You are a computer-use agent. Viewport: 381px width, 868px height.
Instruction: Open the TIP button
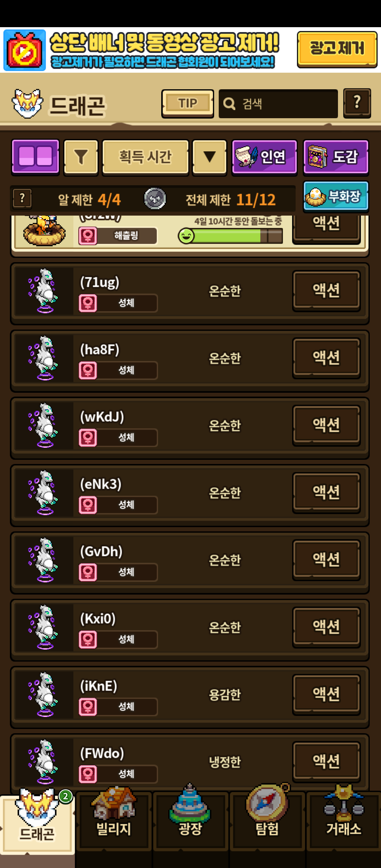(x=188, y=104)
